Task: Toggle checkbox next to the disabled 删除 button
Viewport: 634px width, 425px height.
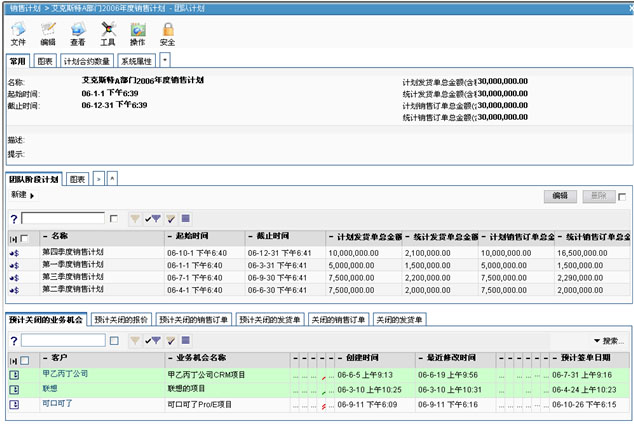Action: click(622, 197)
